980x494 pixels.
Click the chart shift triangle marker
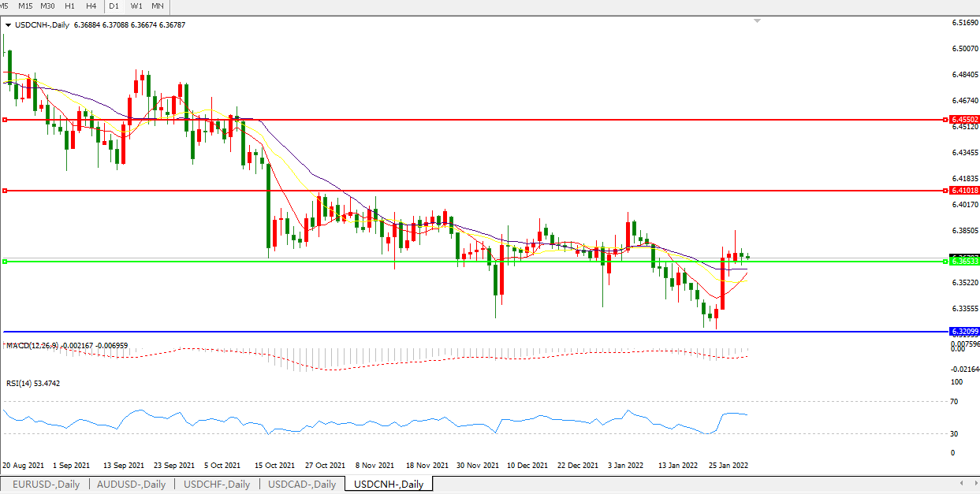coord(758,21)
